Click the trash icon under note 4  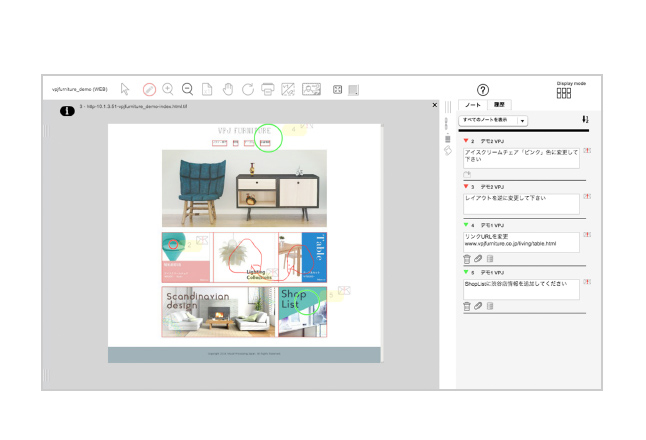point(466,259)
